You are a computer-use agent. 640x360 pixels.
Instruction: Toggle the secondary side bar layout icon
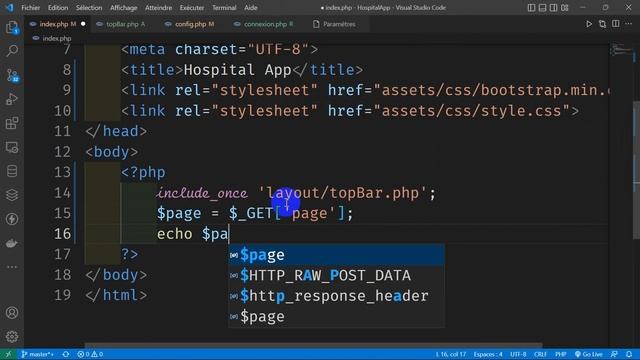553,7
